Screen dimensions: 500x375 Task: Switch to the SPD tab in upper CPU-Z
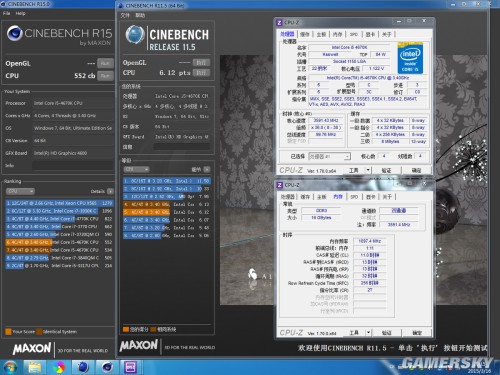pyautogui.click(x=354, y=34)
